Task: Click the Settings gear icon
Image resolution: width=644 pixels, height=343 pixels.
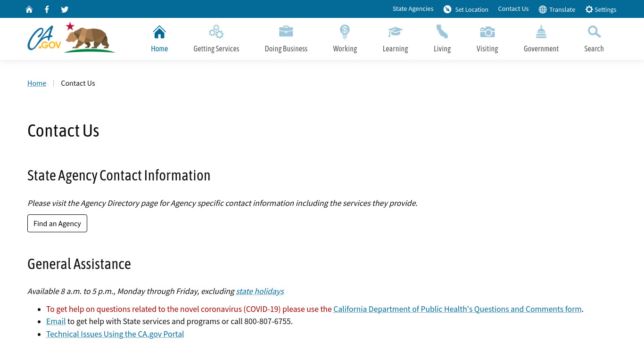Action: (589, 9)
